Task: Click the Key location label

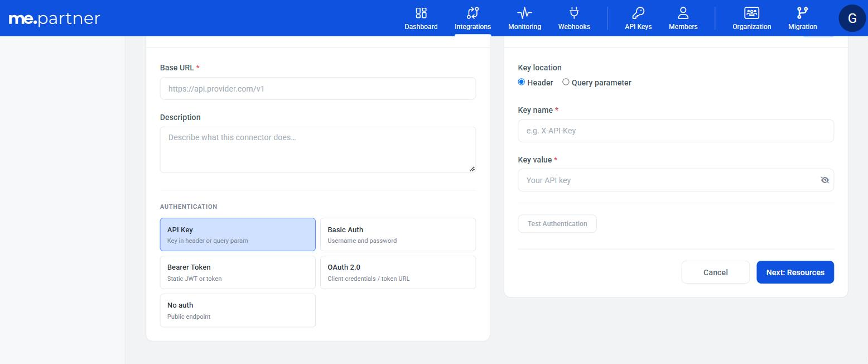Action: [x=540, y=68]
